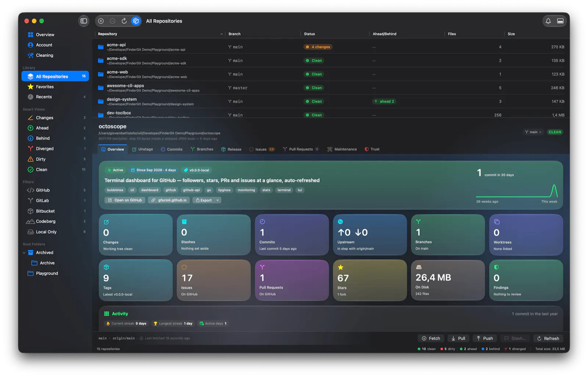Filter by Codeberg repositories

pos(55,222)
